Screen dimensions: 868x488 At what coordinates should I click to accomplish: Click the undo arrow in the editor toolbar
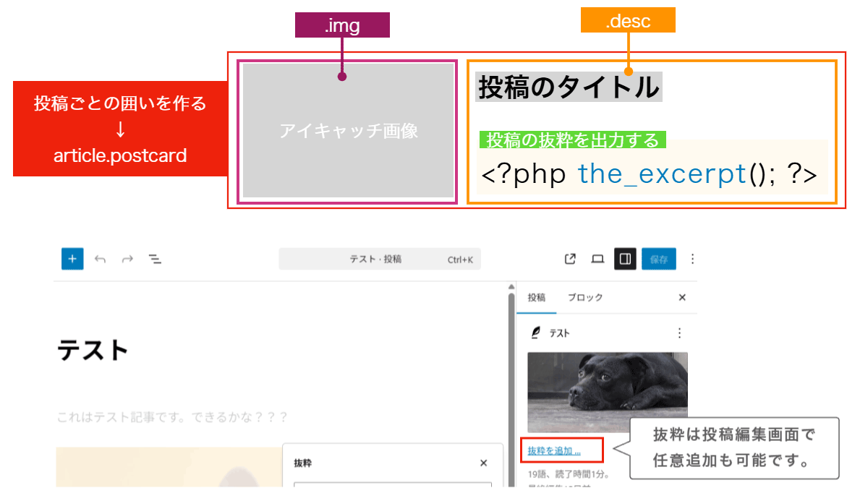point(101,259)
